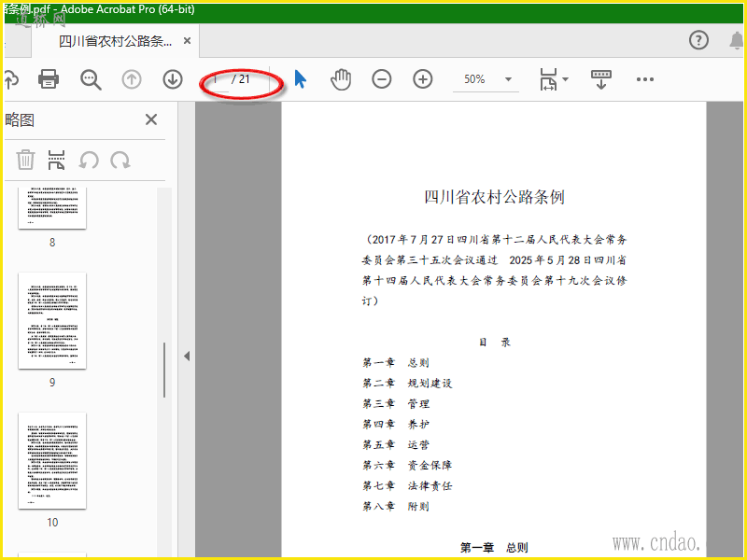
Task: Open the find text magnifier tool
Action: (91, 79)
